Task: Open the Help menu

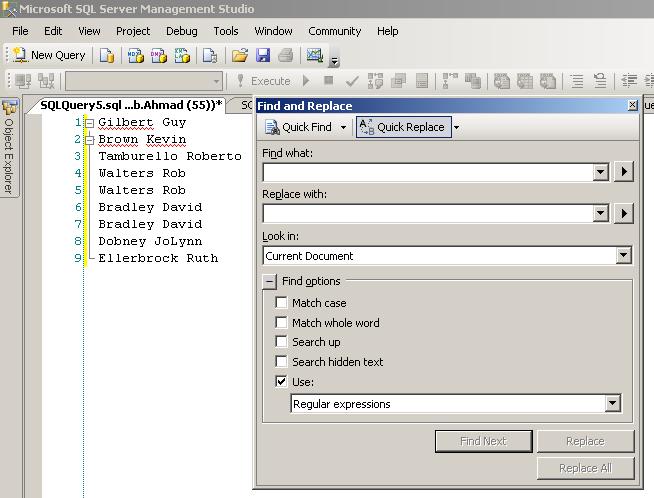Action: tap(387, 31)
